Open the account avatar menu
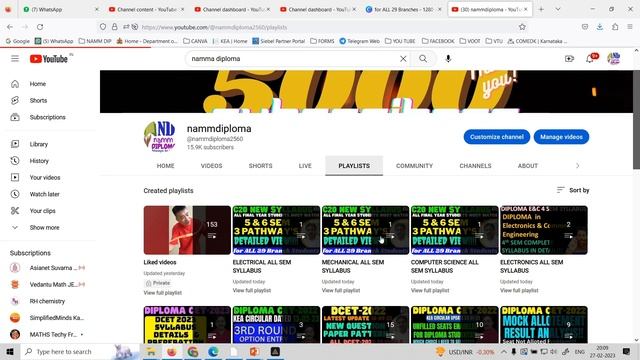Screen dimensions: 640x360 (x=613, y=59)
